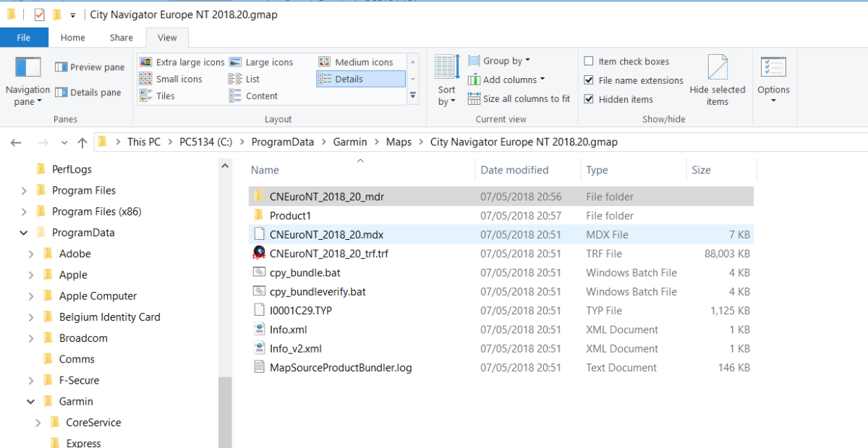Open the File menu
868x448 pixels.
point(24,38)
